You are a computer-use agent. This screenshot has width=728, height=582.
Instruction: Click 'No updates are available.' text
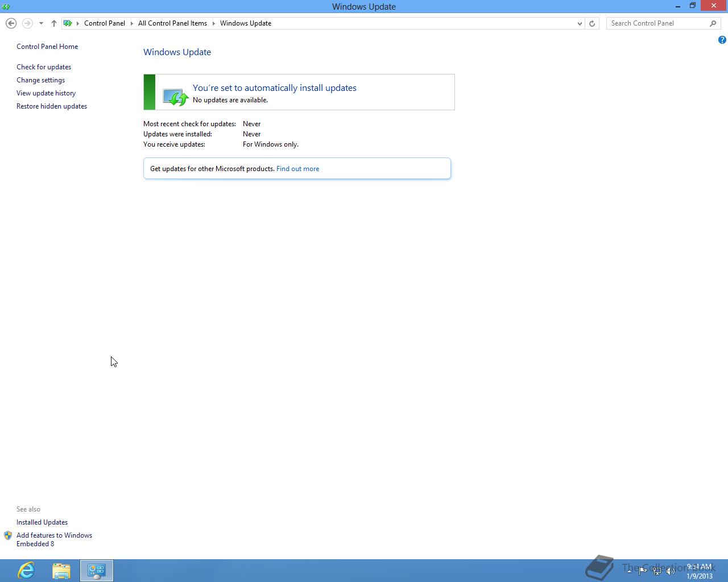click(x=230, y=100)
